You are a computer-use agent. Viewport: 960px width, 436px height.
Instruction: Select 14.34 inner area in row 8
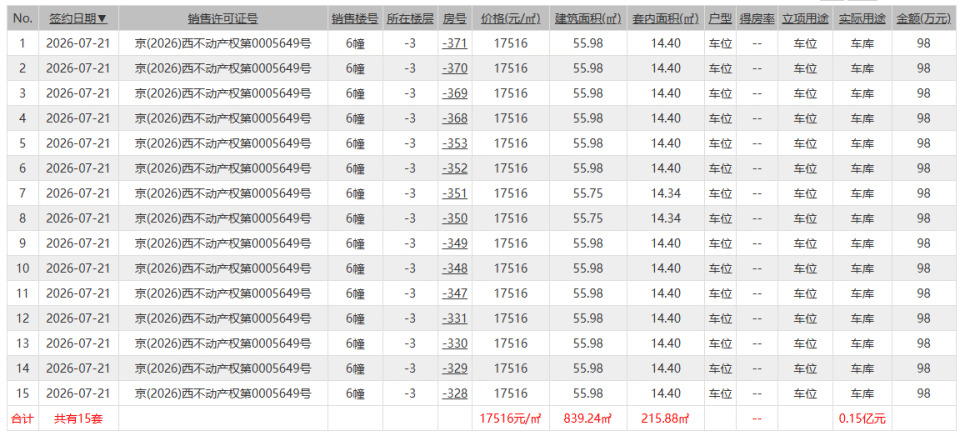coord(666,219)
